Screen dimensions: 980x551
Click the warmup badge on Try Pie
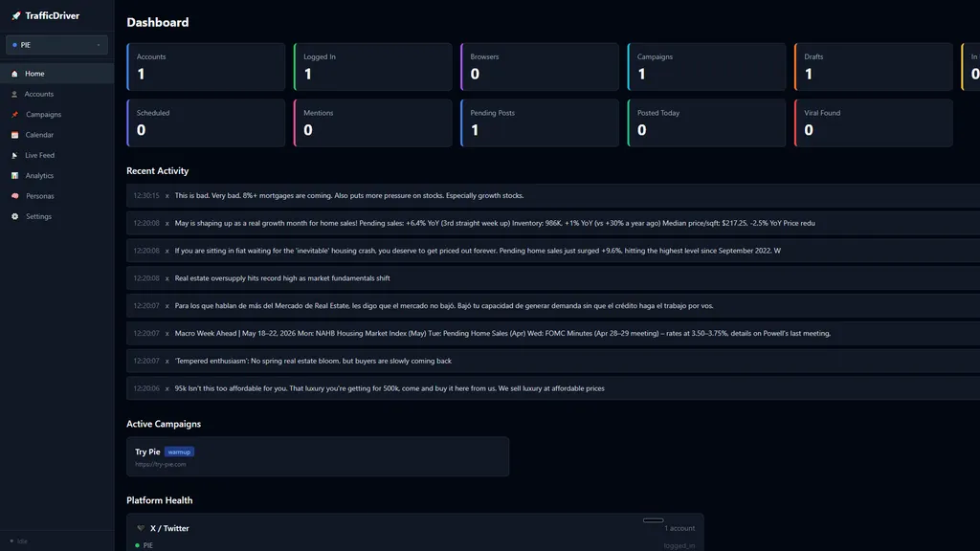179,452
